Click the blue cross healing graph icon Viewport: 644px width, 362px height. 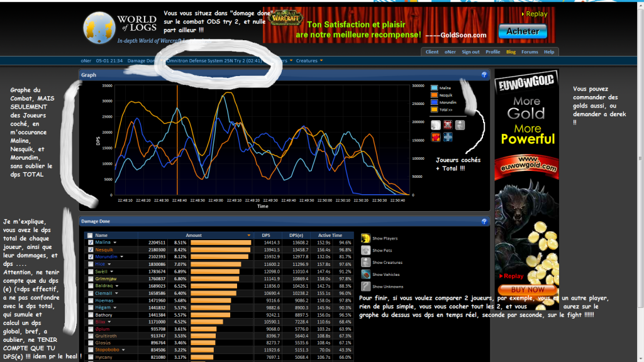point(448,137)
